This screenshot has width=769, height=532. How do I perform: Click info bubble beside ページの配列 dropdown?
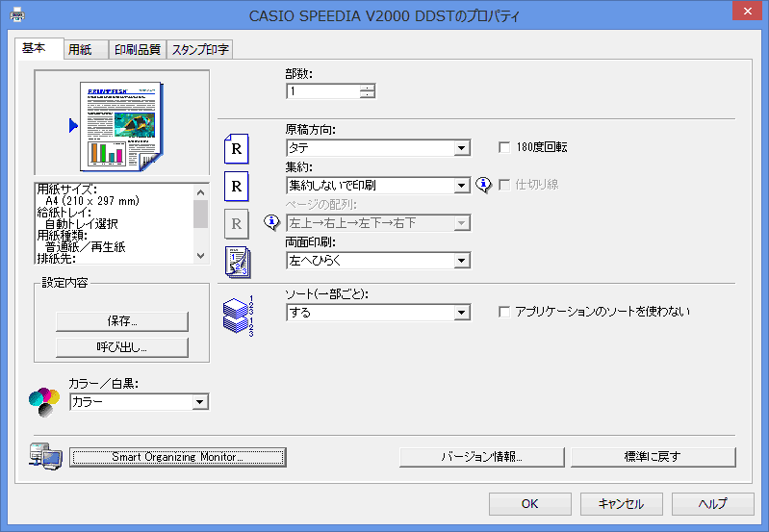pyautogui.click(x=271, y=222)
